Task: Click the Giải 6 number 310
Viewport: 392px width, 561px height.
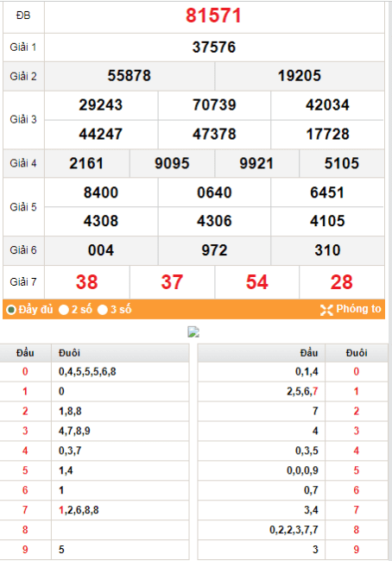Action: click(x=327, y=250)
